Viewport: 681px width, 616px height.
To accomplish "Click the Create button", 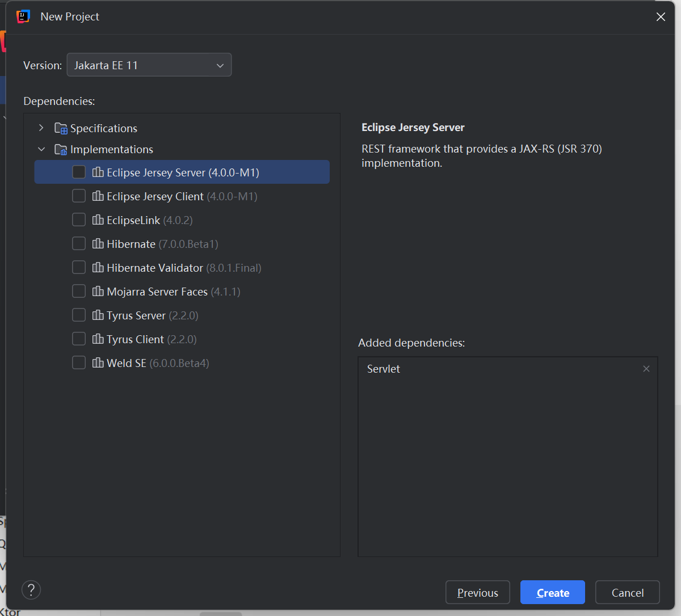I will click(553, 592).
